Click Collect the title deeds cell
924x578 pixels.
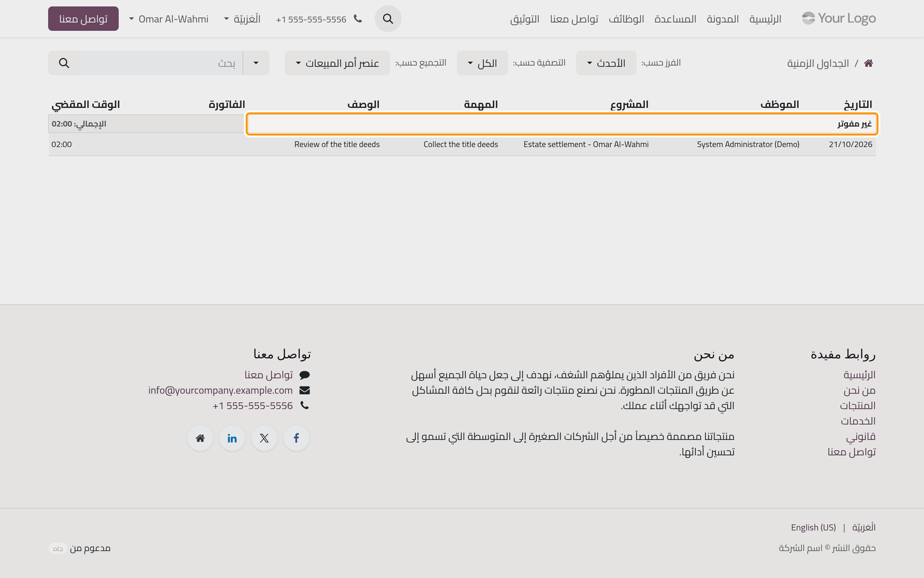[461, 144]
